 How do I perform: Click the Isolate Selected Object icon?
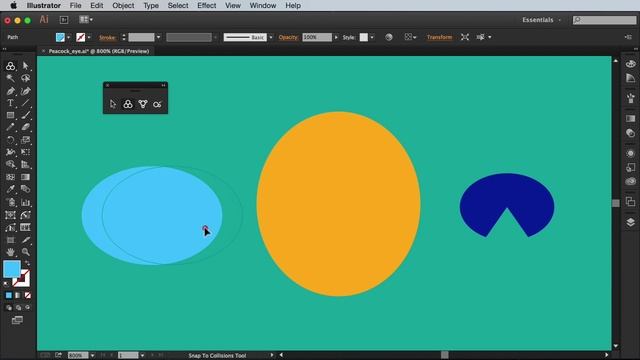(464, 37)
